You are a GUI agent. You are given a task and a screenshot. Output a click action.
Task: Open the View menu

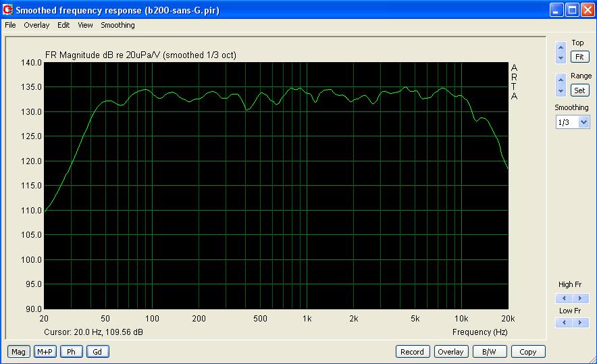pos(85,25)
